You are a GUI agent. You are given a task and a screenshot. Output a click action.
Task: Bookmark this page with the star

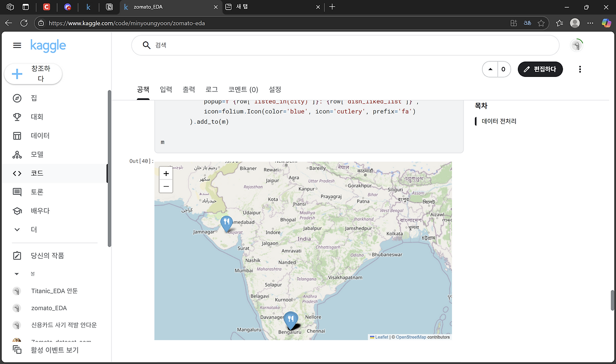tap(541, 23)
